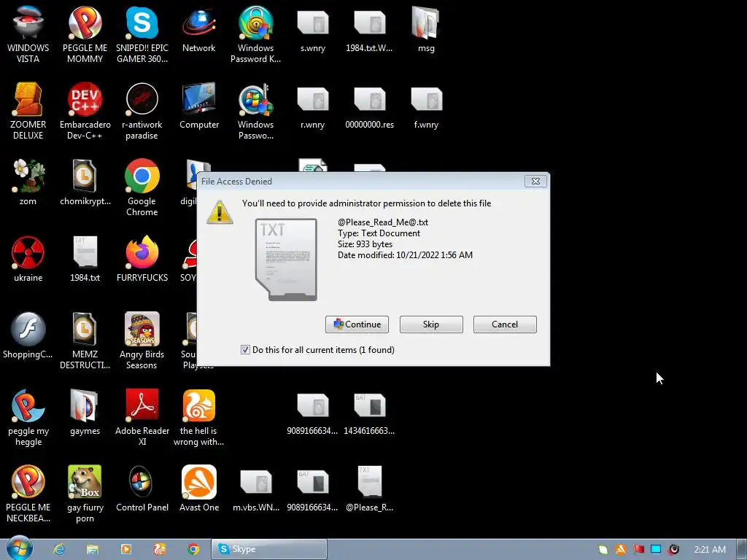Screen dimensions: 747x560
Task: Select the 1984.txt desktop file
Action: pos(85,260)
